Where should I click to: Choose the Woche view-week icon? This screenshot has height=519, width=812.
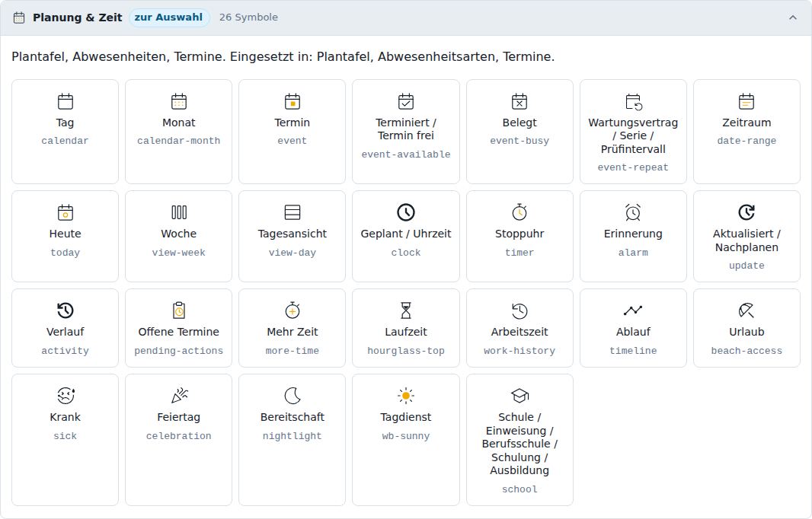click(179, 212)
